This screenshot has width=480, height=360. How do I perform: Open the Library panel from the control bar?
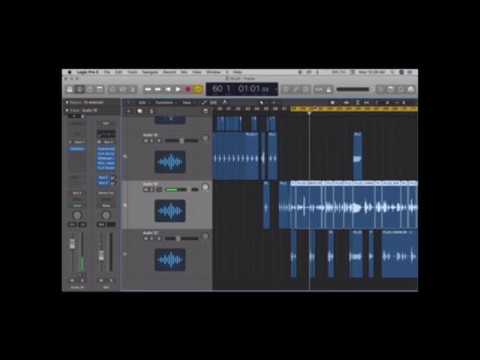coord(70,89)
